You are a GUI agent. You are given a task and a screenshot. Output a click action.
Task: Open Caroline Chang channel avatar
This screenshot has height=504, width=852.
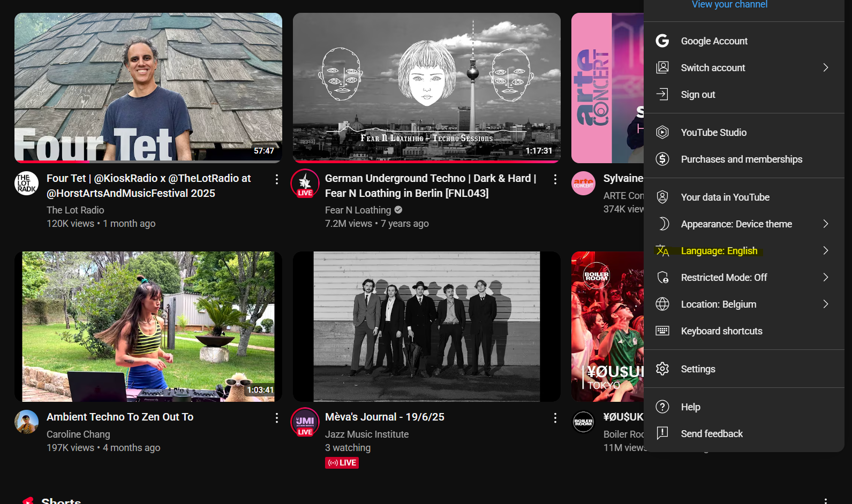pos(26,422)
